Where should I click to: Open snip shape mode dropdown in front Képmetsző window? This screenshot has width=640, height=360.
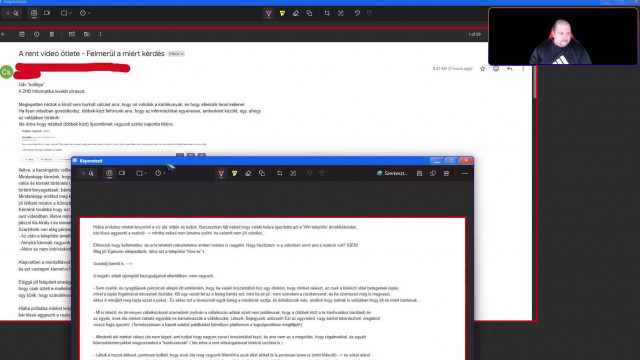[141, 173]
